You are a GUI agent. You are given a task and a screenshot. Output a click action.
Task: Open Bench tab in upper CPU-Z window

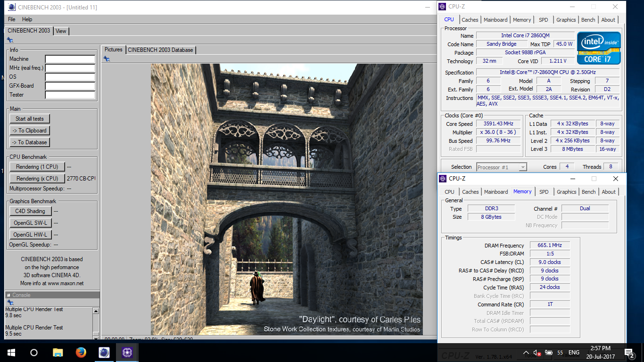[588, 20]
